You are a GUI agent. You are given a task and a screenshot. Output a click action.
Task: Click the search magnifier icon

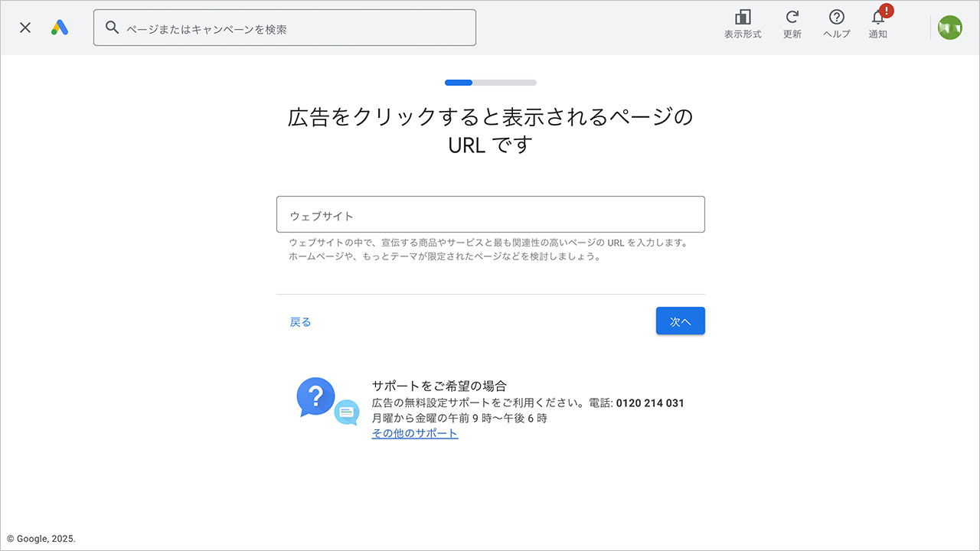(112, 27)
